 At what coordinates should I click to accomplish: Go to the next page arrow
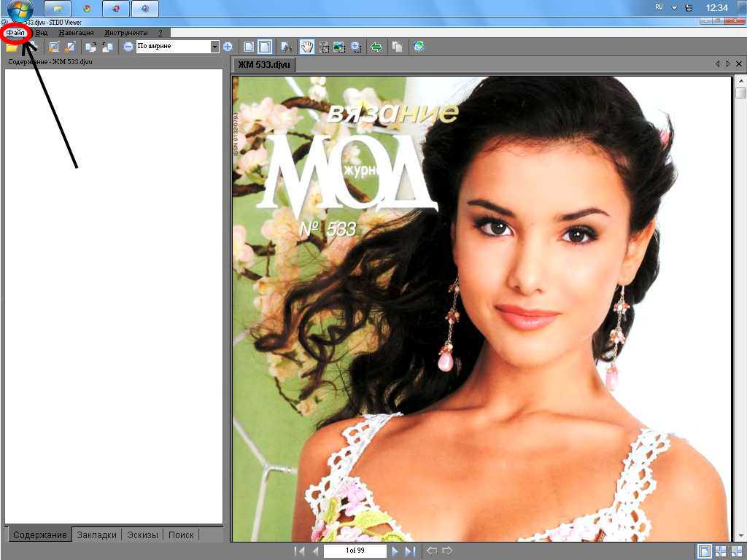point(395,551)
